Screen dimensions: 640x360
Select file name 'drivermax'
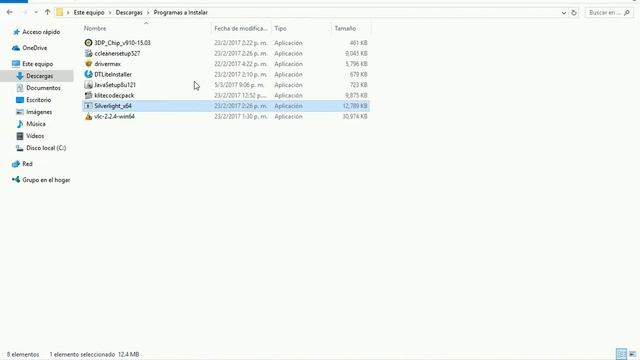(x=107, y=64)
